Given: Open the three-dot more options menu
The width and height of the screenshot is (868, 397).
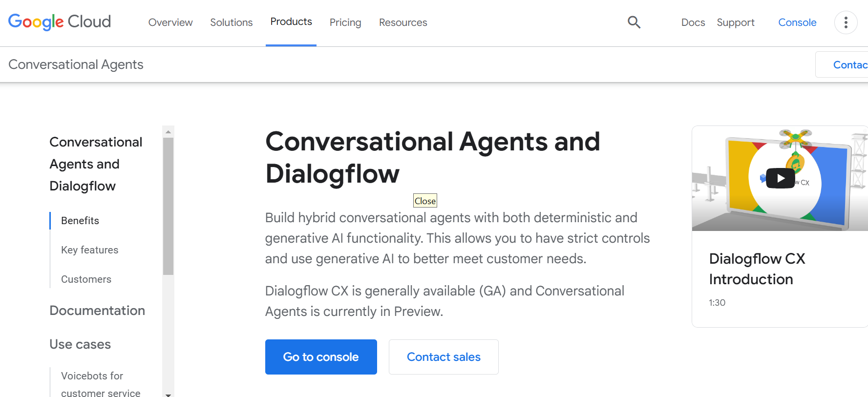Looking at the screenshot, I should (846, 22).
